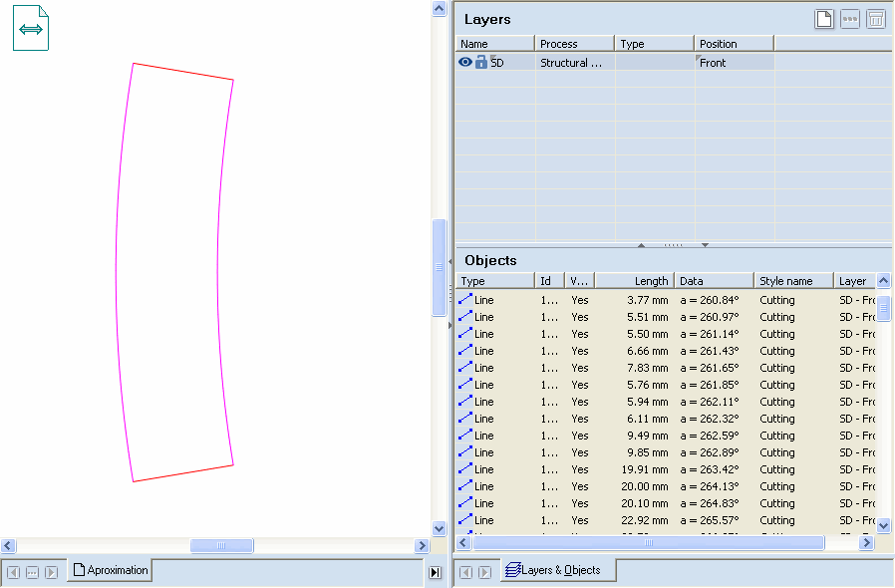Open layer properties with the ellipsis button

[x=850, y=19]
